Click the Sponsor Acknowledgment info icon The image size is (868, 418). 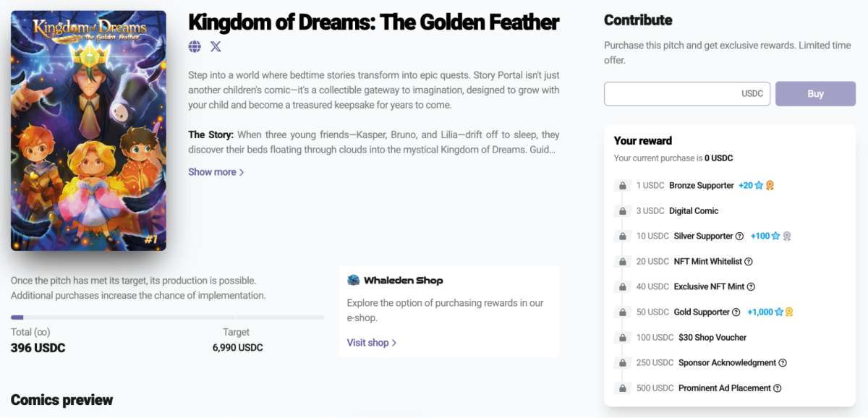[783, 363]
